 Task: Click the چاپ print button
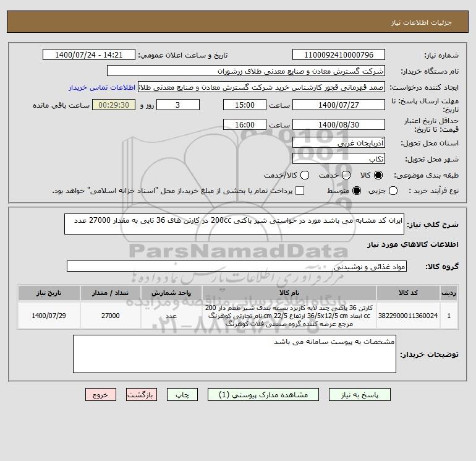[x=182, y=395]
